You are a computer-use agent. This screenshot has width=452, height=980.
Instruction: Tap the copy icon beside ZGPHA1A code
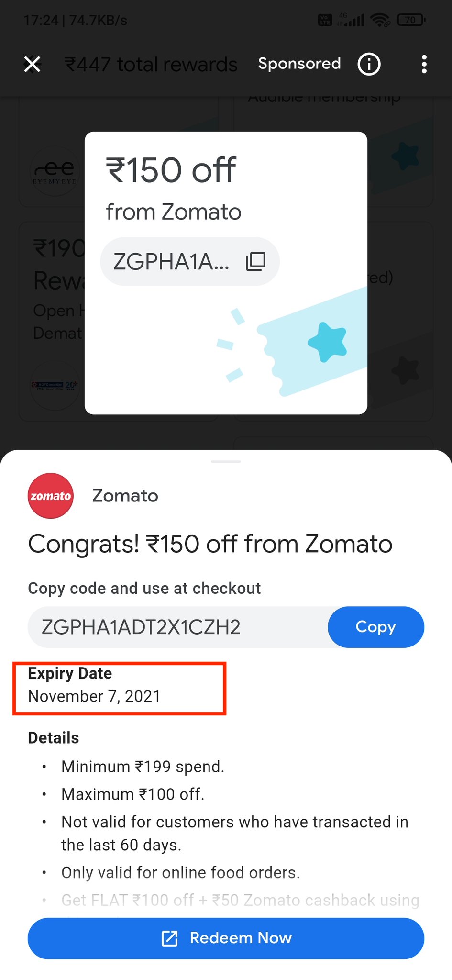click(x=255, y=261)
